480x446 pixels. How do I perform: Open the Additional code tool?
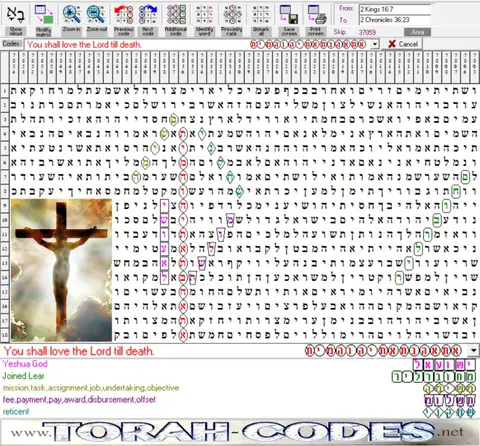[176, 15]
